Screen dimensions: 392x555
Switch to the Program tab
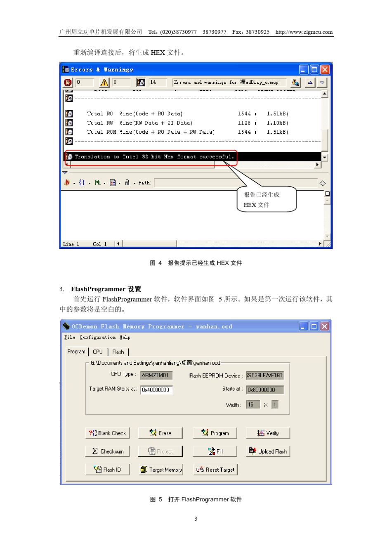click(76, 352)
